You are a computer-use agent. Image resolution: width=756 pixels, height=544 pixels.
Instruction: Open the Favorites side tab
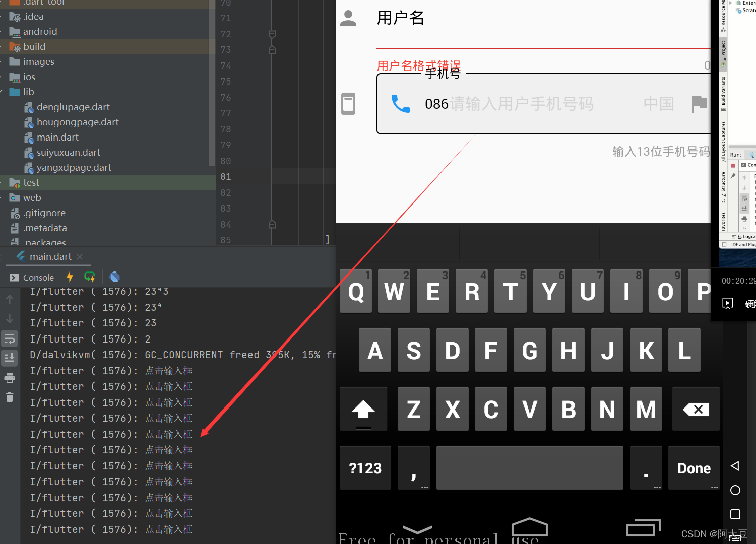[723, 221]
